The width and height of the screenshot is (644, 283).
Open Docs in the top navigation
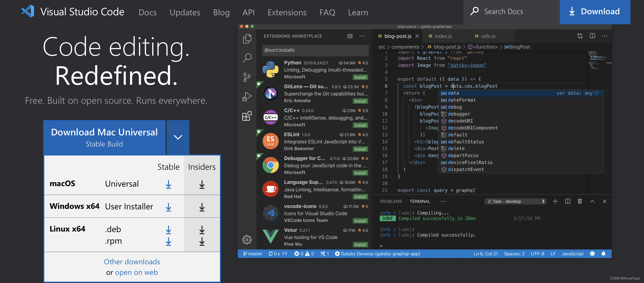(x=148, y=12)
